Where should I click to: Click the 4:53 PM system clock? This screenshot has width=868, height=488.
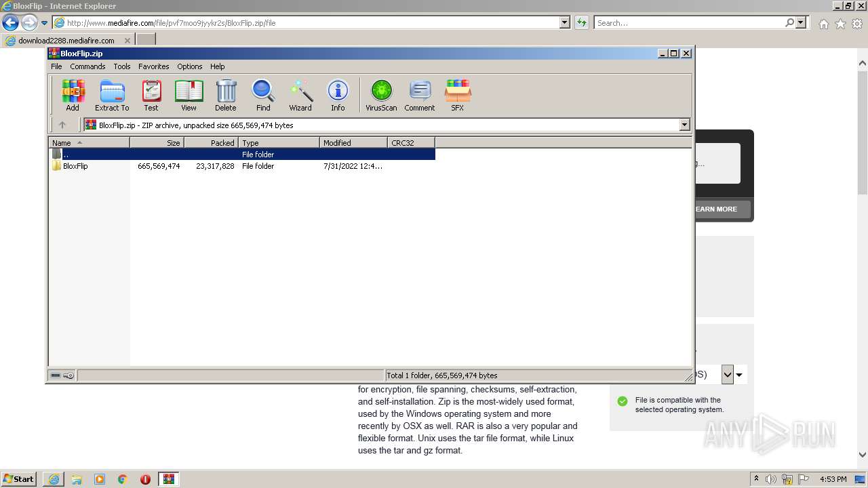pos(833,479)
